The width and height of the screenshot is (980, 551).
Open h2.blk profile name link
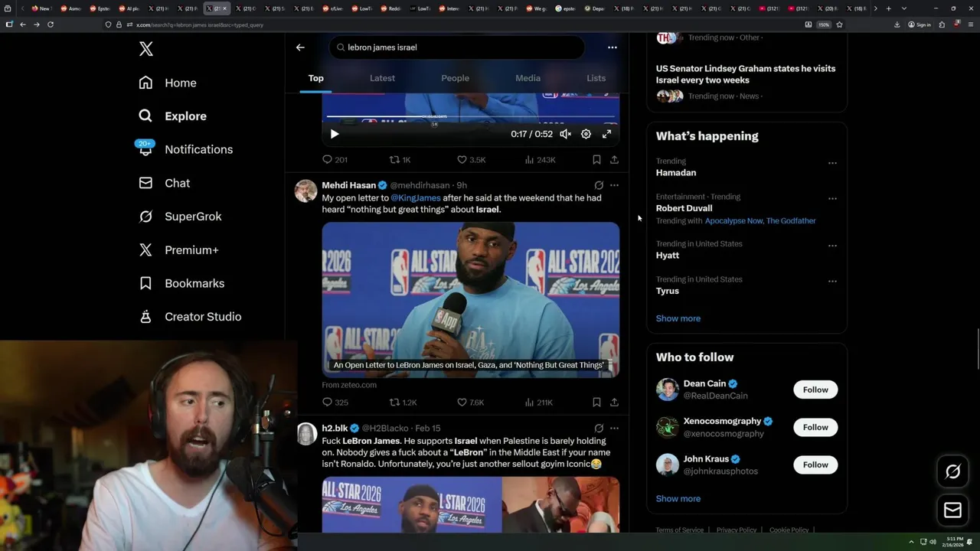coord(335,429)
